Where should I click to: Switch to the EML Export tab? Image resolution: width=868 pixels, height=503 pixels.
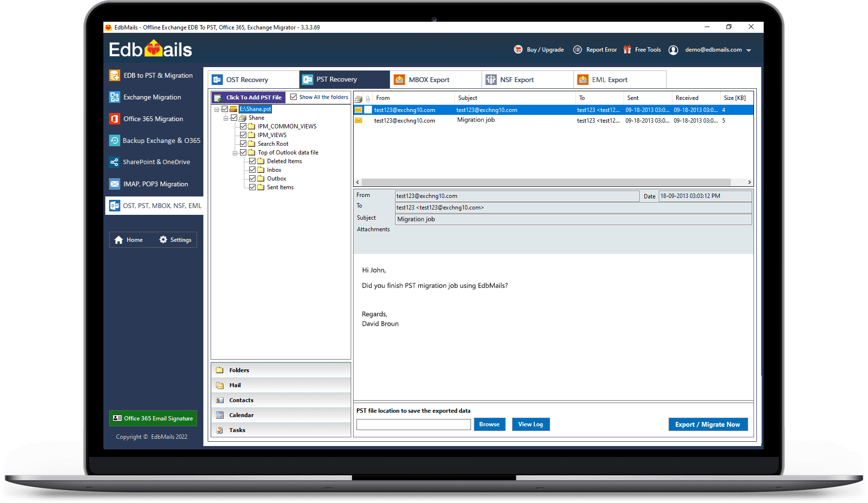[620, 80]
